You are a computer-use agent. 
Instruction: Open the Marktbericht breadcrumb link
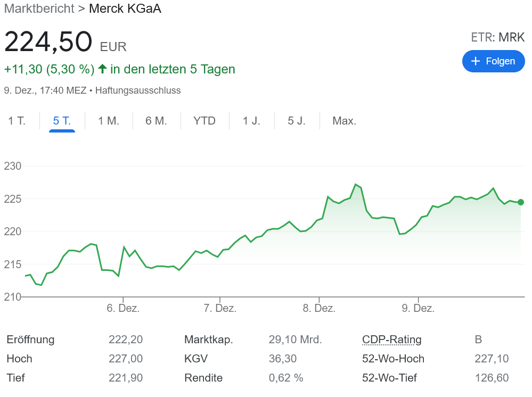[x=38, y=9]
